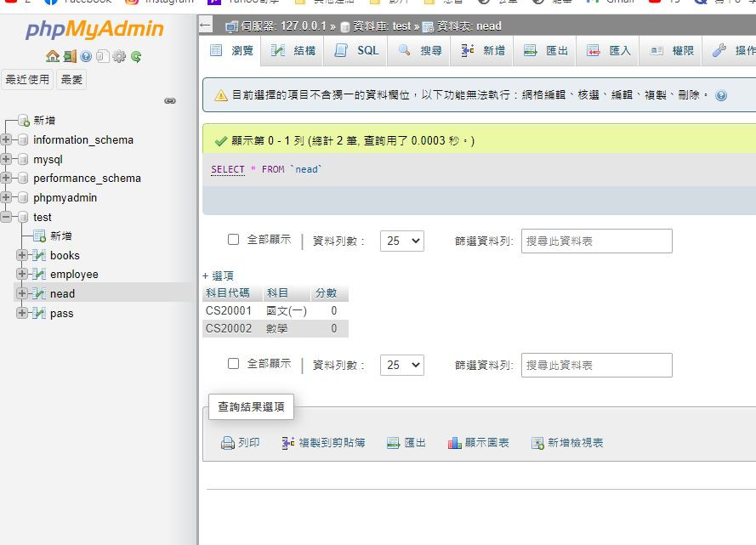Click lower filter rows search field
The width and height of the screenshot is (756, 545).
tap(597, 366)
